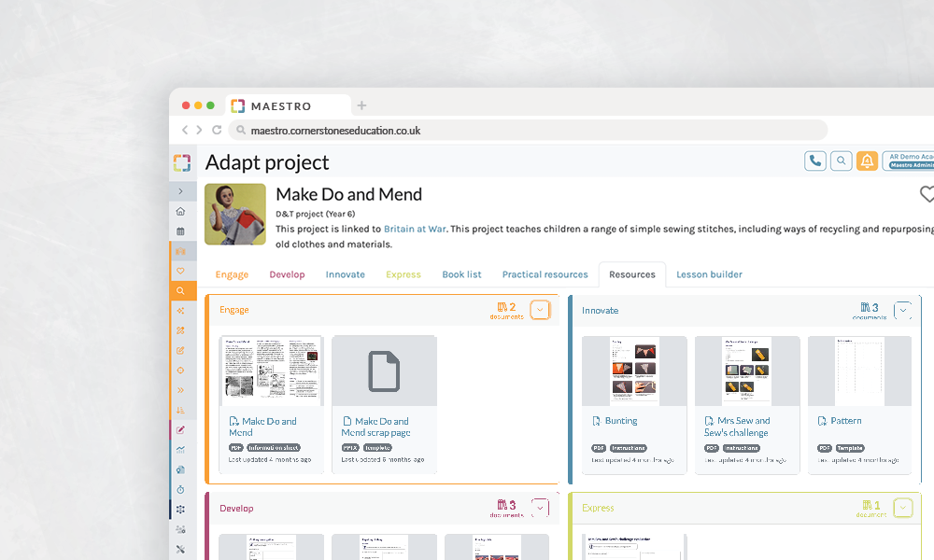Open search using the header magnifier icon
This screenshot has height=560, width=934.
[842, 161]
